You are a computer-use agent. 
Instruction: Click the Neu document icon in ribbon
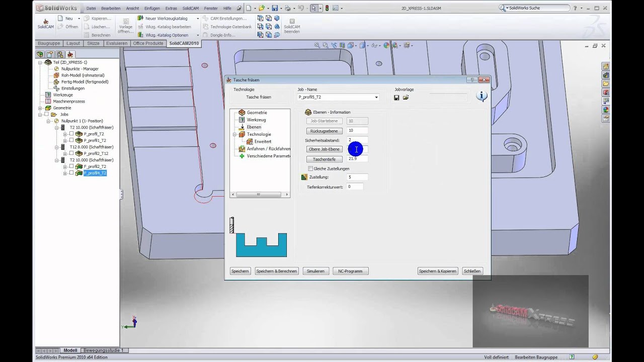(60, 18)
